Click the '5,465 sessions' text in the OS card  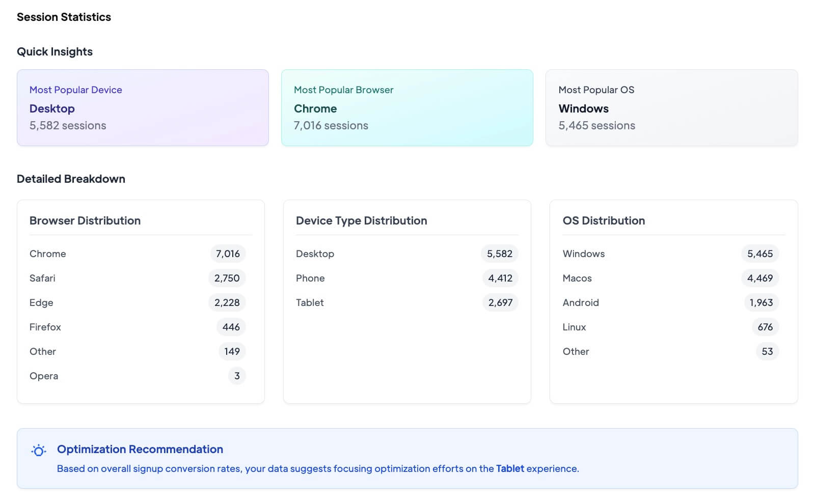point(597,125)
